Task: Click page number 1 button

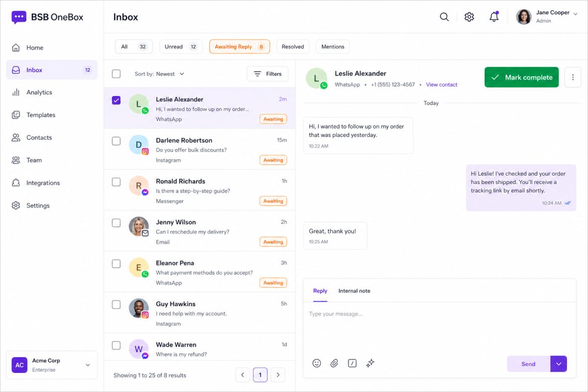Action: 260,375
